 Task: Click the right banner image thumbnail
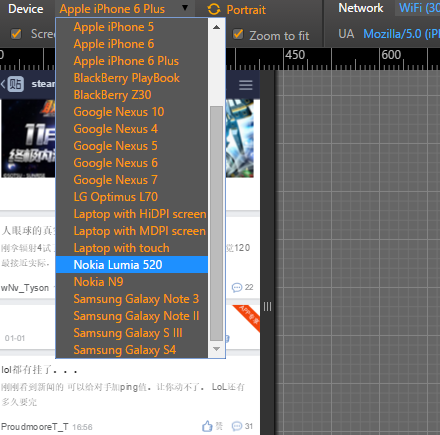[240, 138]
